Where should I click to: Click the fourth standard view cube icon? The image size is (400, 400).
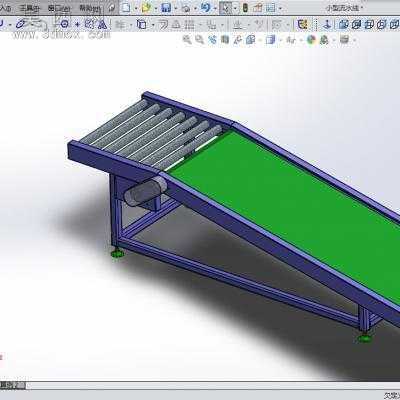(382, 24)
